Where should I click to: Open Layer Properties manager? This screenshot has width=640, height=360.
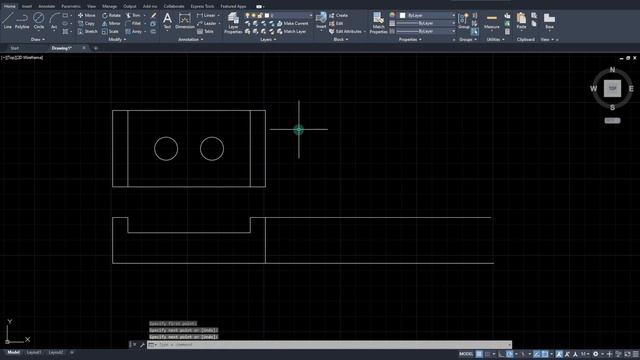[x=233, y=22]
